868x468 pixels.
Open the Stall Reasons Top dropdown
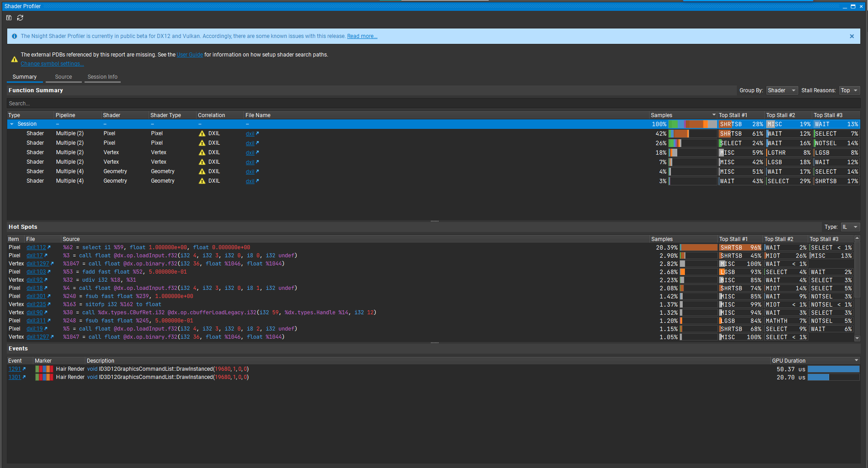[849, 90]
